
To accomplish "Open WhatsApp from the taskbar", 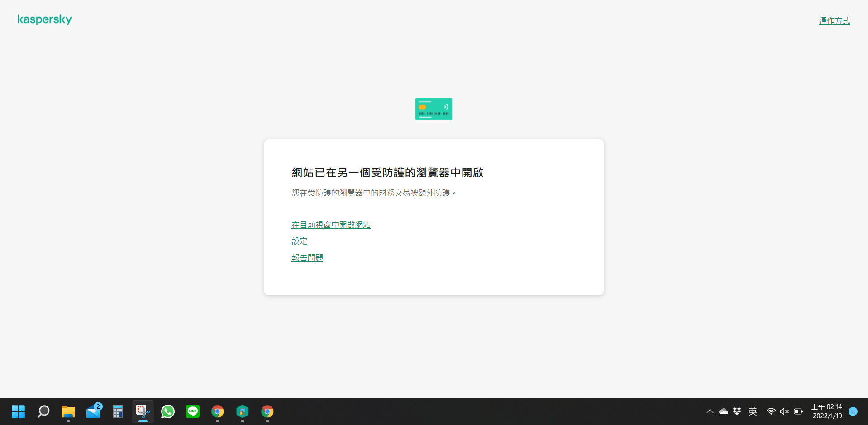I will pyautogui.click(x=168, y=411).
